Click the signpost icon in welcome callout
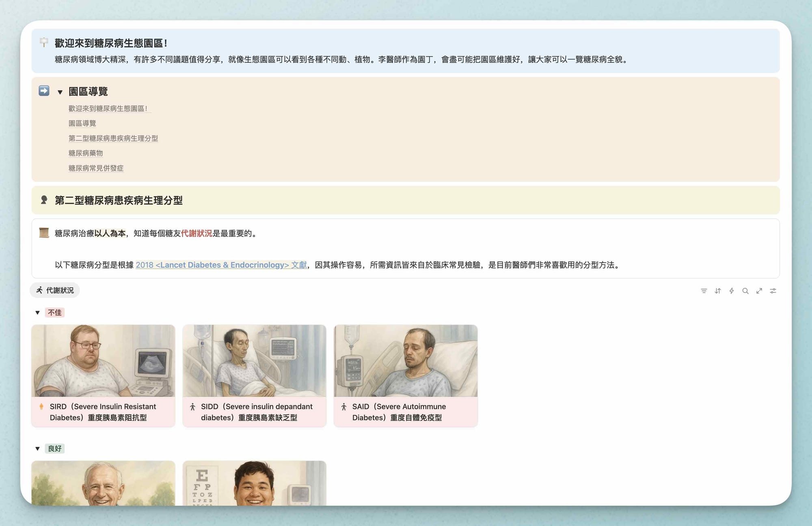 (44, 42)
